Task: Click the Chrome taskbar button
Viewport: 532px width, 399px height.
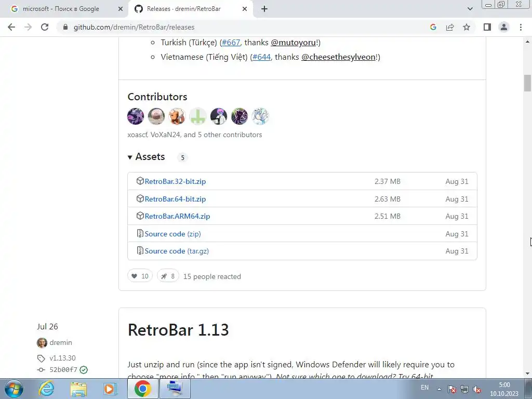Action: 142,389
